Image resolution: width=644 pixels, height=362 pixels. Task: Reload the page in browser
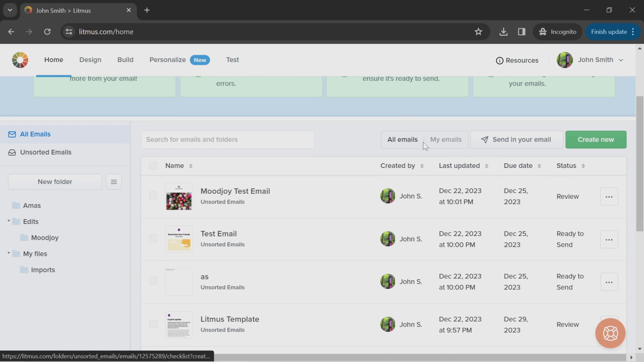[x=47, y=32]
